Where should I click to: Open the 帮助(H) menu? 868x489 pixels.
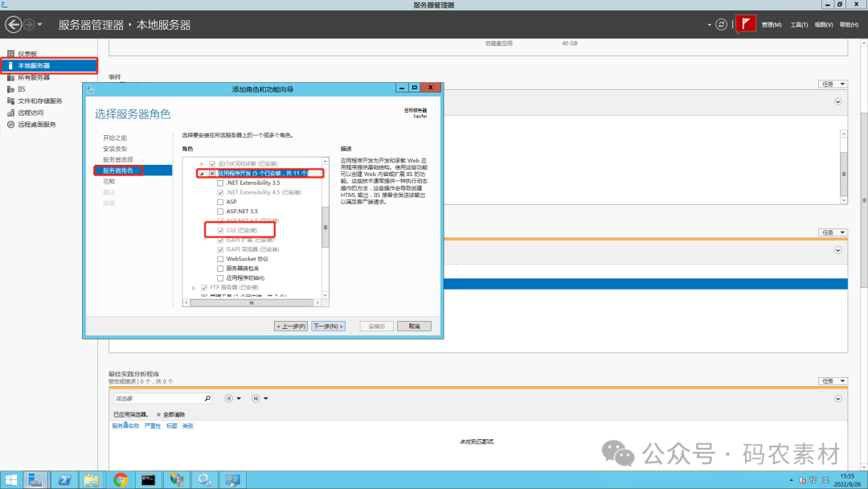tap(850, 25)
